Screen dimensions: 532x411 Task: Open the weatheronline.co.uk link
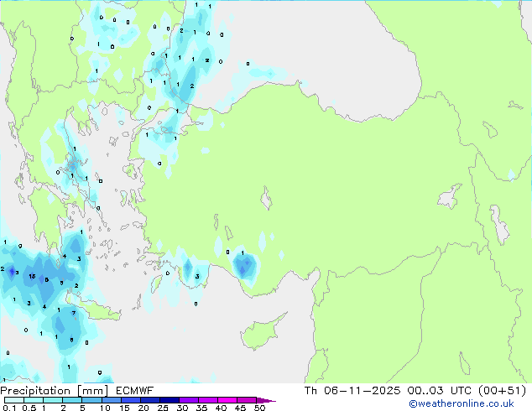462,403
